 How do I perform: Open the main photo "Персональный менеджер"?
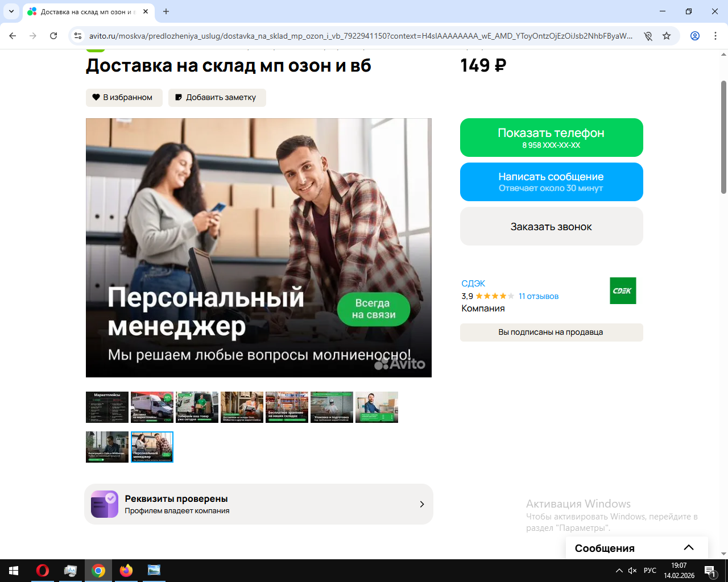(x=259, y=248)
